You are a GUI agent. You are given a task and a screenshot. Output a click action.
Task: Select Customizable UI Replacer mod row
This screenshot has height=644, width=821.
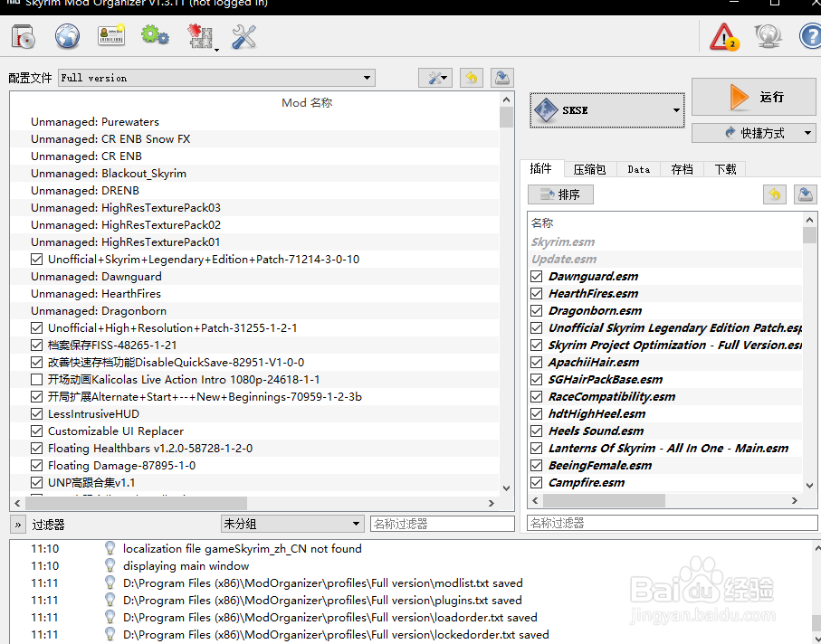coord(254,431)
